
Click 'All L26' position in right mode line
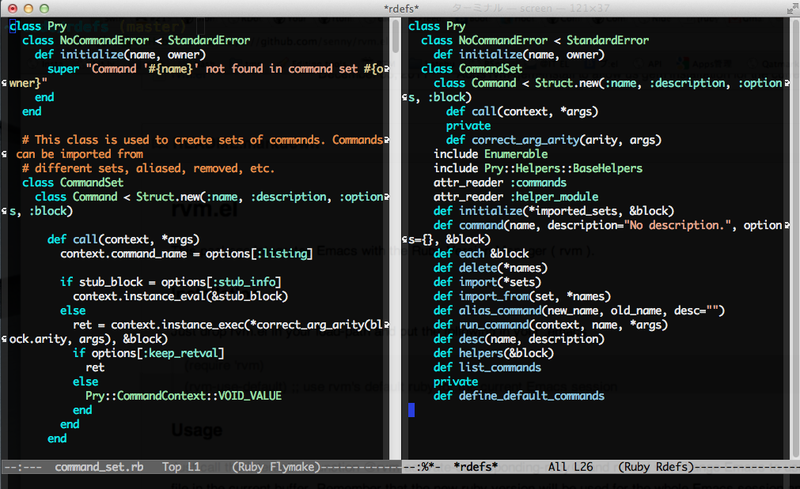click(x=570, y=467)
